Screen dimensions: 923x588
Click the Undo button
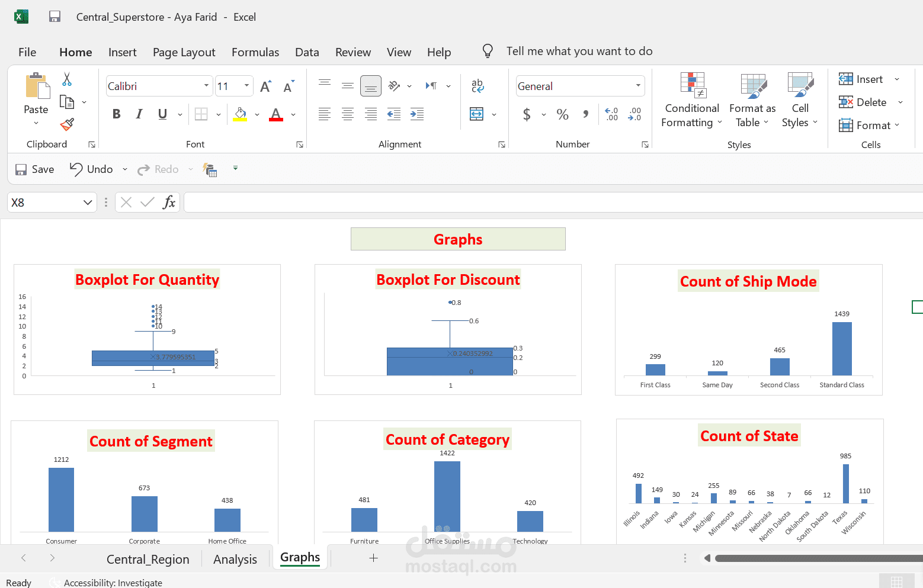pyautogui.click(x=92, y=169)
